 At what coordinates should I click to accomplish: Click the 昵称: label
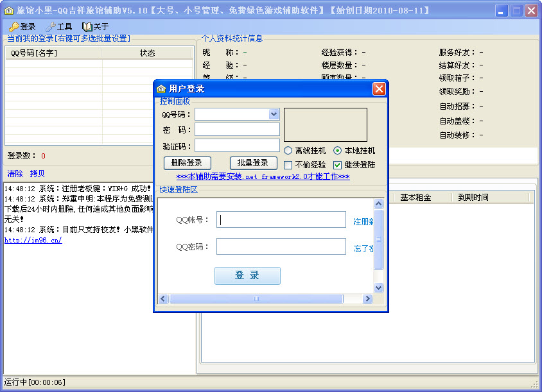[x=220, y=52]
